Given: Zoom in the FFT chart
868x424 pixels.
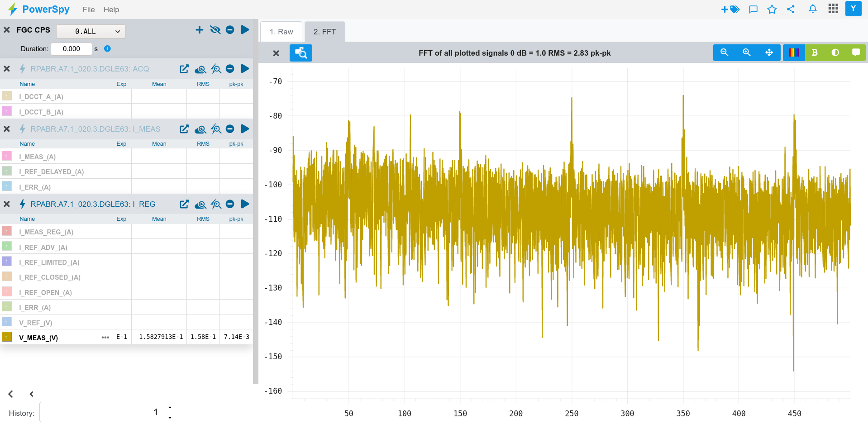Looking at the screenshot, I should click(747, 52).
